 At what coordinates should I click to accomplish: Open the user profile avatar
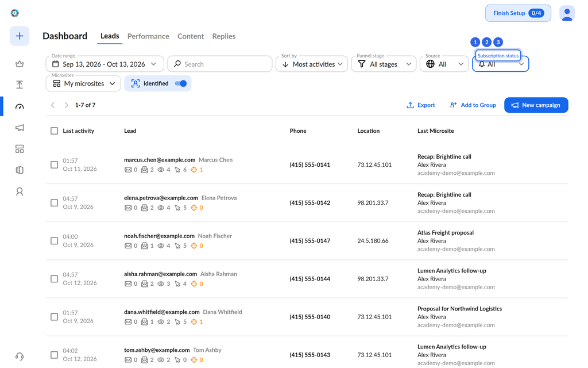point(567,14)
